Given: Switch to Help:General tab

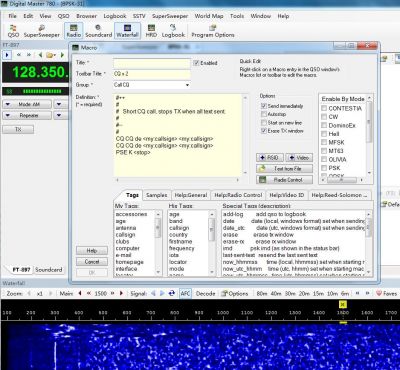Looking at the screenshot, I should point(191,195).
